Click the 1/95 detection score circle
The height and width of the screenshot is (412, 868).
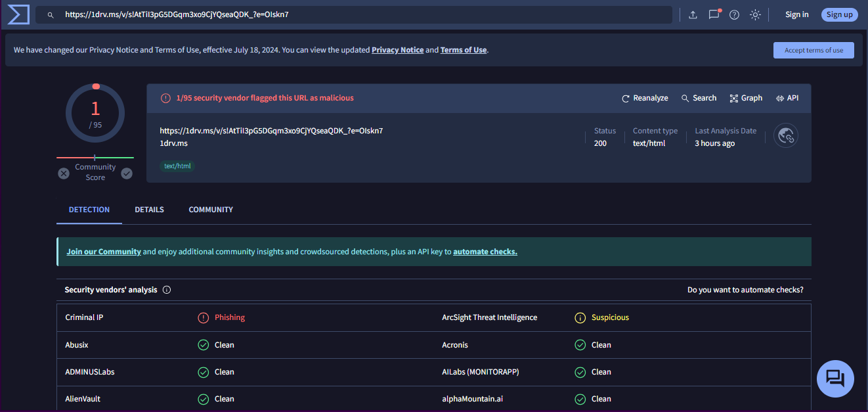(x=95, y=113)
